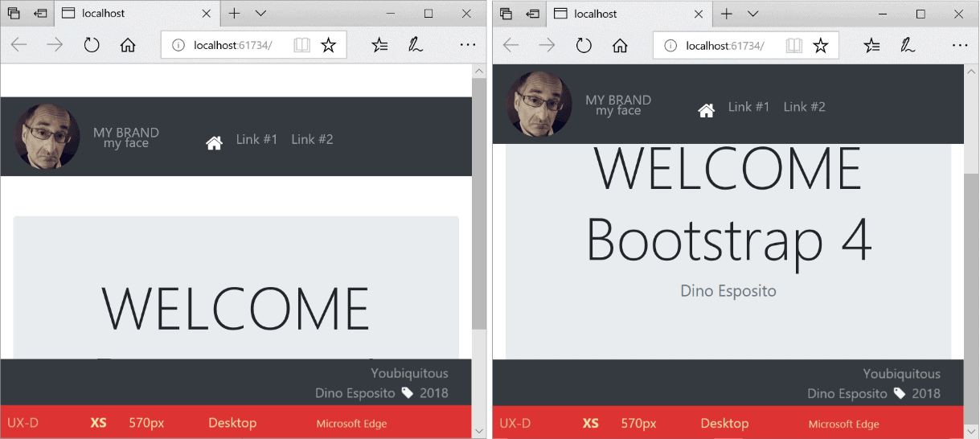Click 'XS' breakpoint label in left window
980x439 pixels.
point(98,423)
